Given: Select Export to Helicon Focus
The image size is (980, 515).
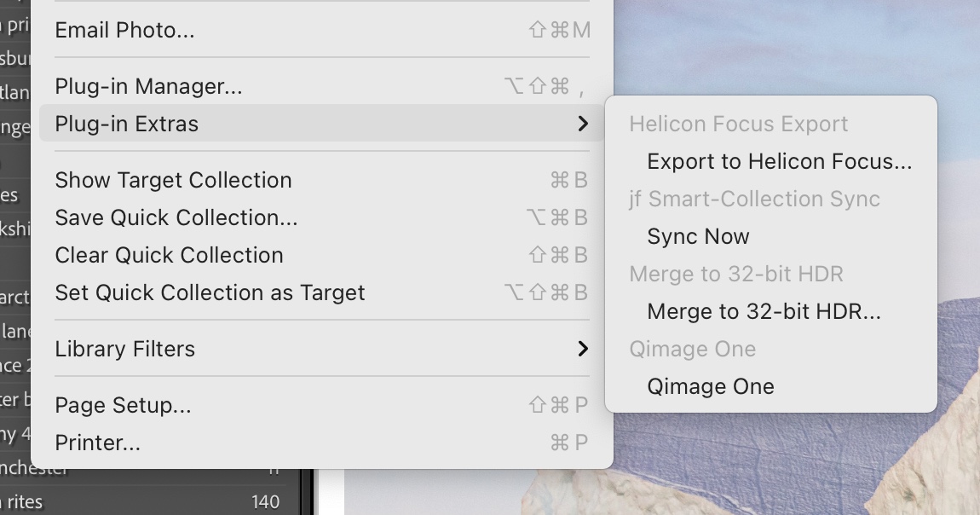Looking at the screenshot, I should [x=771, y=161].
